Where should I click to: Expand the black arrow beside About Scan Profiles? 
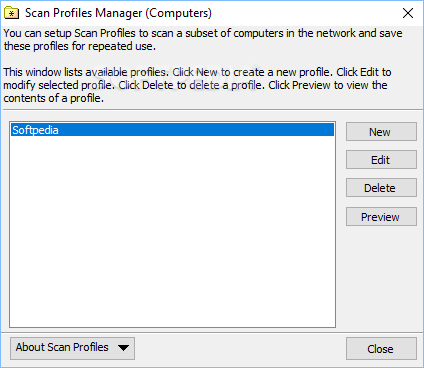123,348
